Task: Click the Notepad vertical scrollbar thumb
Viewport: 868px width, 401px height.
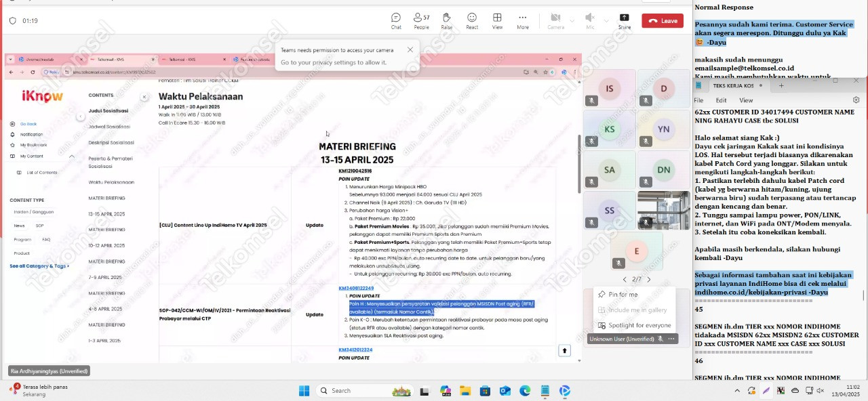Action: (863, 295)
